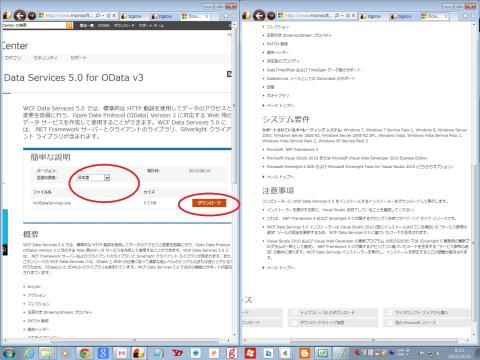Open 製品一覧 in the dark navigation bar
The image size is (480, 360).
(86, 25)
